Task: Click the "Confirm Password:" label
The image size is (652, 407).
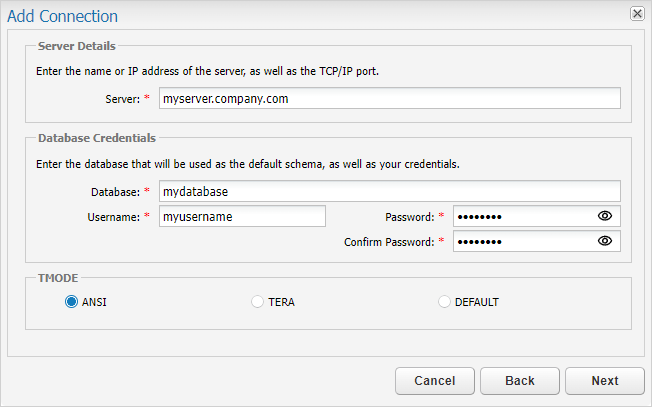Action: pos(389,241)
